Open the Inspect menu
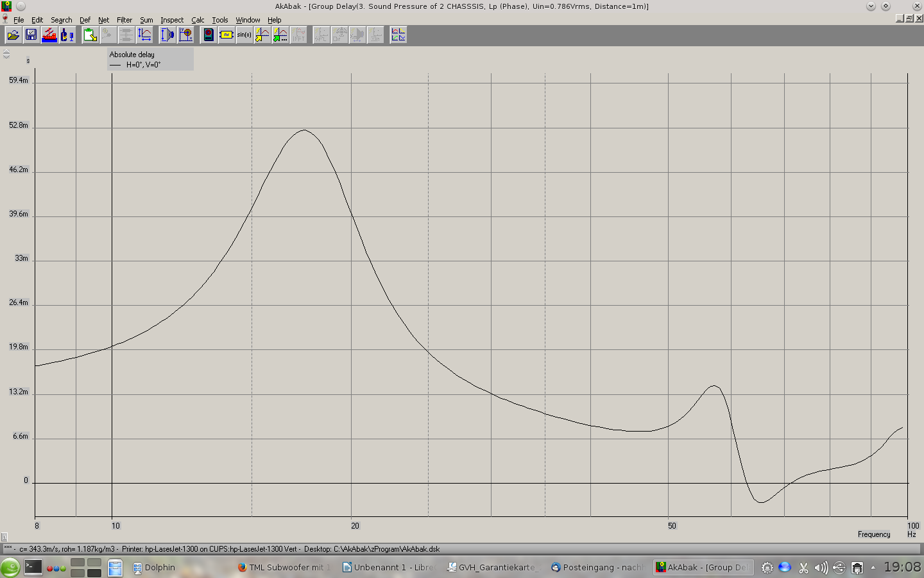Viewport: 924px width, 578px height. click(x=171, y=20)
